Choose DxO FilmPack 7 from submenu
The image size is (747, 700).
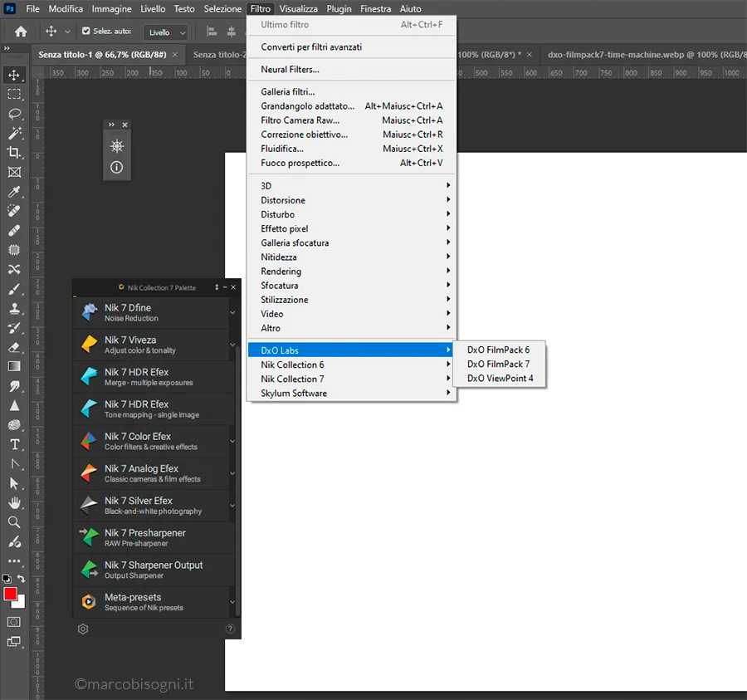tap(499, 364)
